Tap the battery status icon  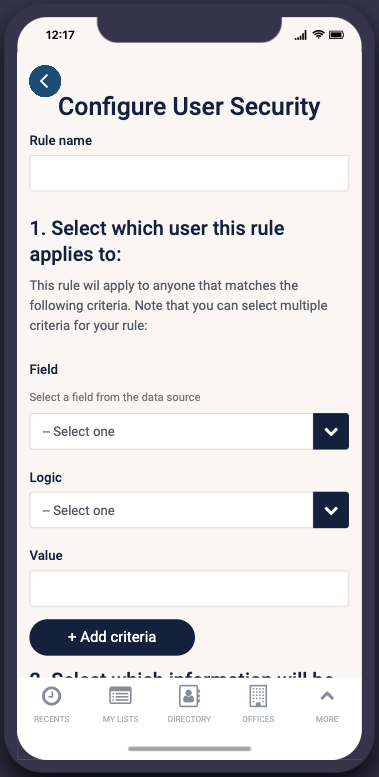point(336,35)
